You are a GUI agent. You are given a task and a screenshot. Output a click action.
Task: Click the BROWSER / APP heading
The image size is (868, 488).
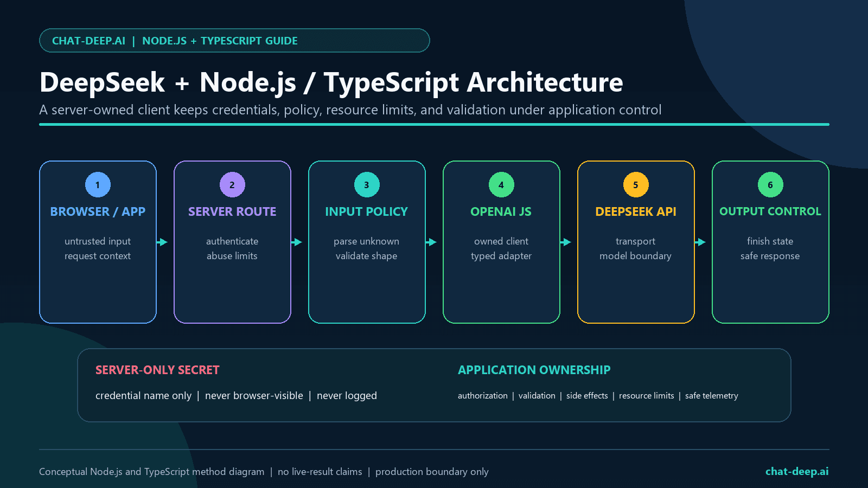pyautogui.click(x=98, y=211)
